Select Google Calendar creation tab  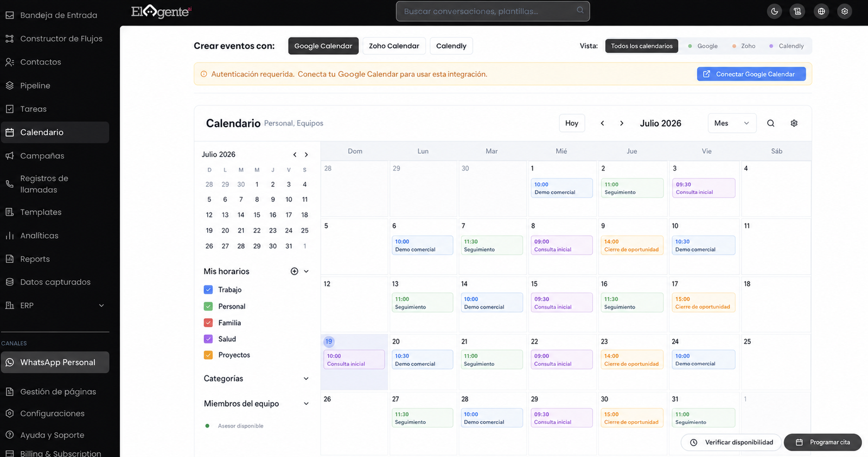pos(323,46)
